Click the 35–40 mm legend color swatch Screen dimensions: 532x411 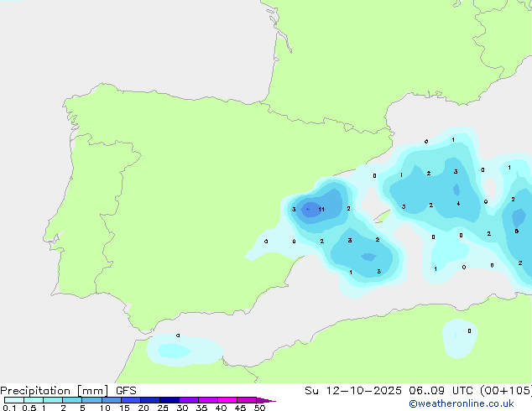[x=208, y=400]
